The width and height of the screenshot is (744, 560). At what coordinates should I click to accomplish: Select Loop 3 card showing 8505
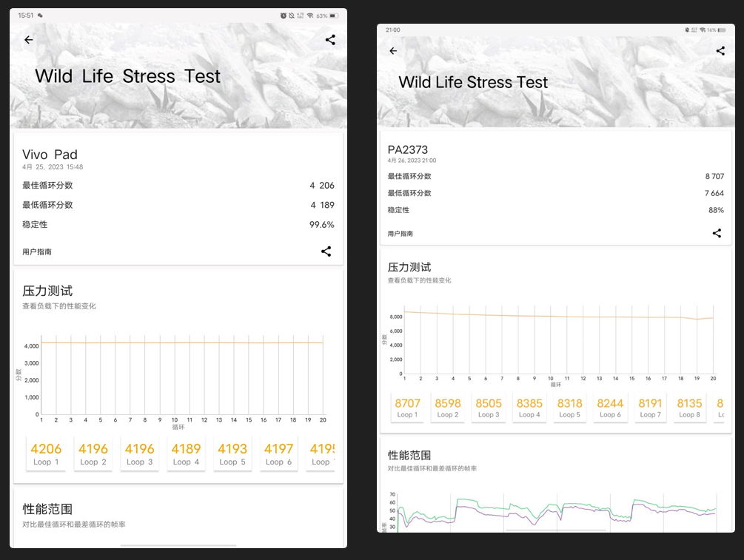point(489,408)
